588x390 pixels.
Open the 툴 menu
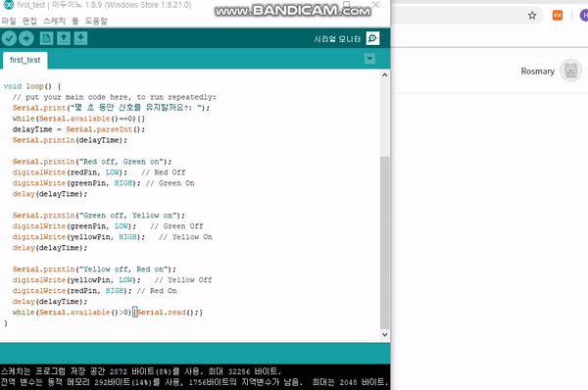[75, 21]
